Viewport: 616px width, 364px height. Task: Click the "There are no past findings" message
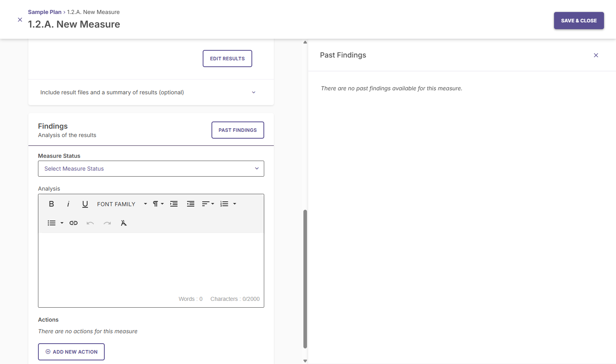[392, 88]
